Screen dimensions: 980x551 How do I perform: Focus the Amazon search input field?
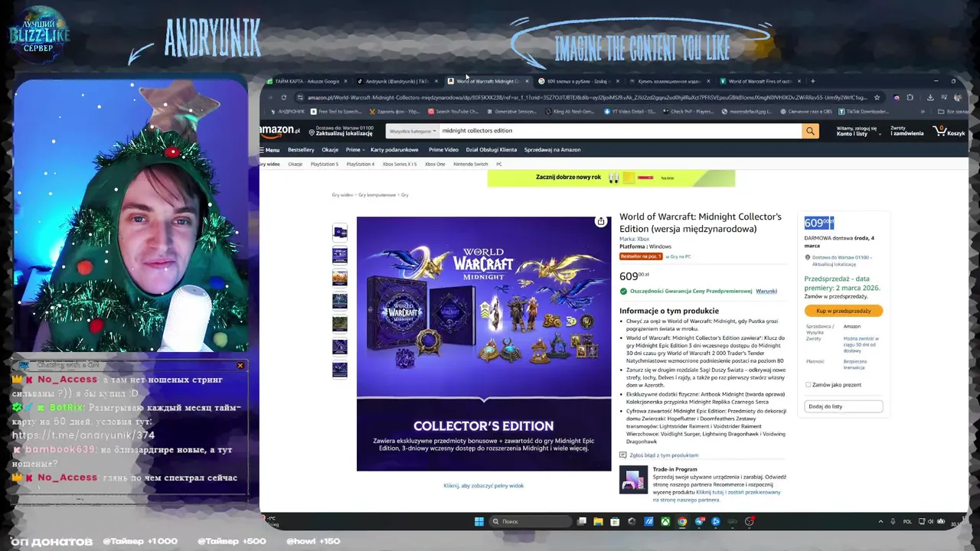(619, 131)
